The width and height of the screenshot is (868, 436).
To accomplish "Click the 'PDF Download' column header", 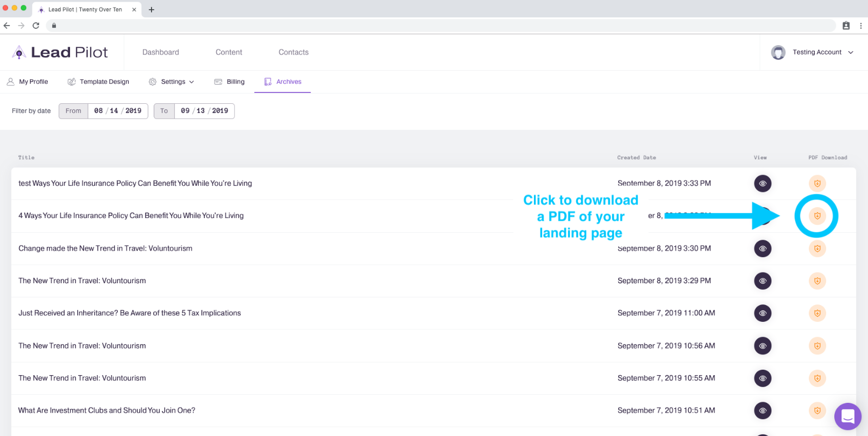I will pyautogui.click(x=828, y=158).
